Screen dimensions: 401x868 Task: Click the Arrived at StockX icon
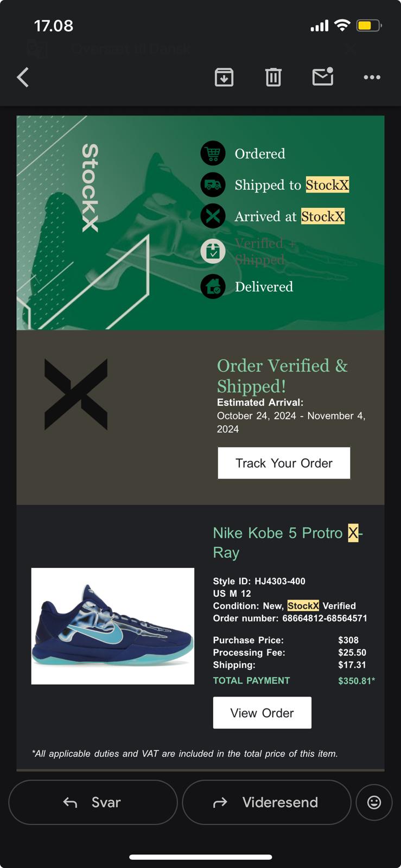(213, 216)
